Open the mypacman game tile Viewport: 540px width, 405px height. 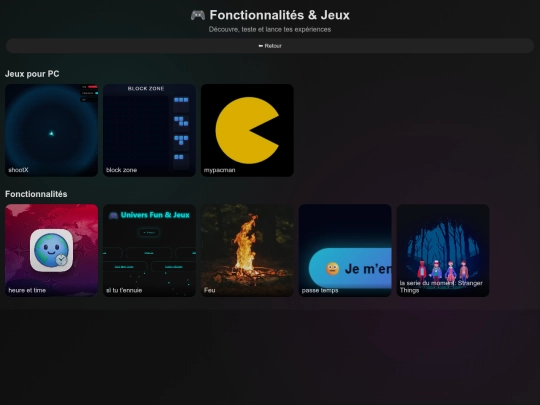coord(247,130)
